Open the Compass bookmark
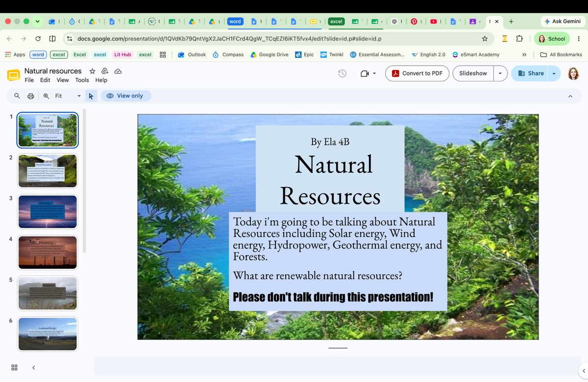 click(x=228, y=54)
